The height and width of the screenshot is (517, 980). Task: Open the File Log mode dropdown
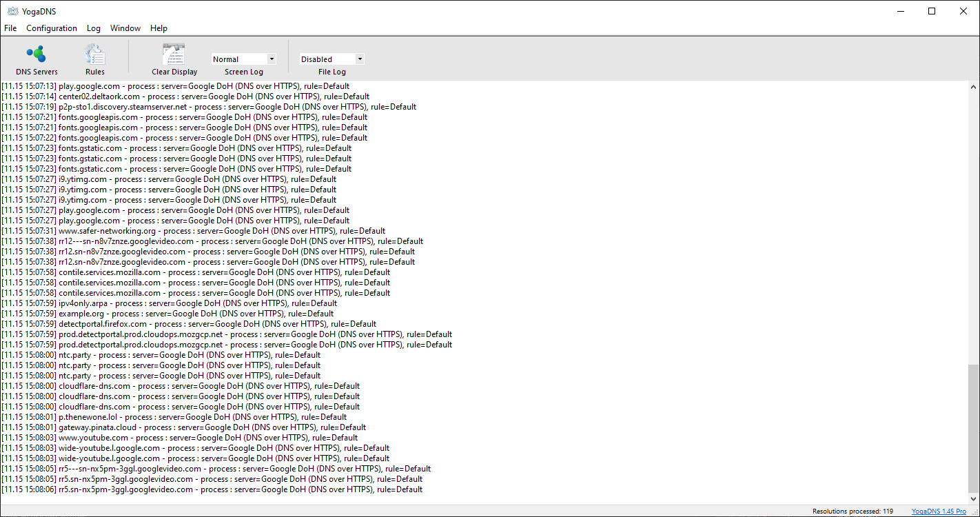click(331, 59)
